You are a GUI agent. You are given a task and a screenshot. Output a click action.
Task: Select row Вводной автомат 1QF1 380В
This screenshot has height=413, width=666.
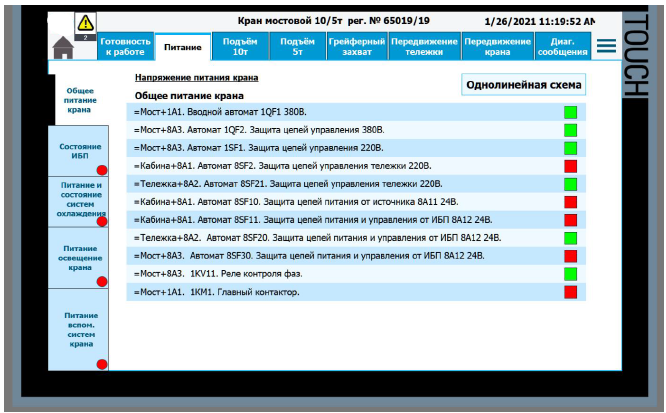356,112
